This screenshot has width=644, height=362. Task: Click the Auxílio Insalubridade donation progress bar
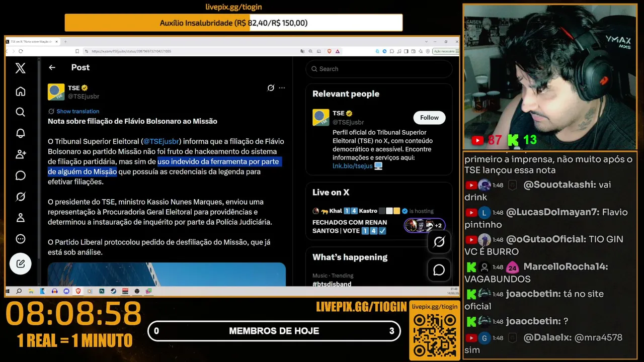tap(233, 23)
